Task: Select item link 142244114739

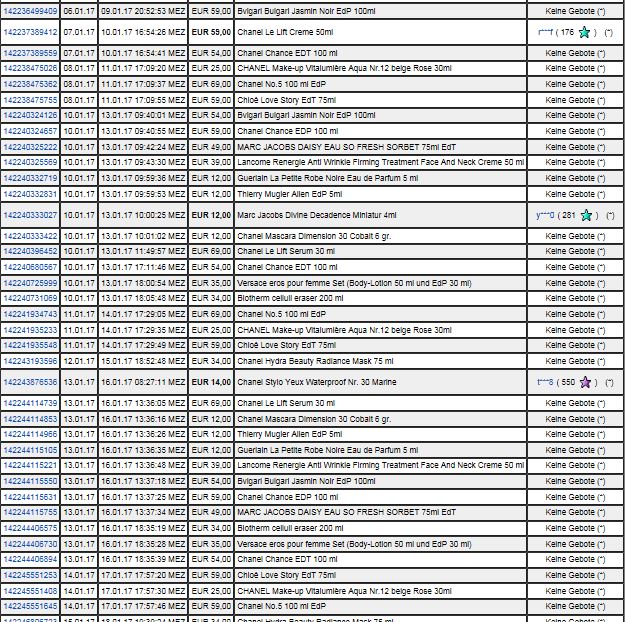Action: [30, 403]
